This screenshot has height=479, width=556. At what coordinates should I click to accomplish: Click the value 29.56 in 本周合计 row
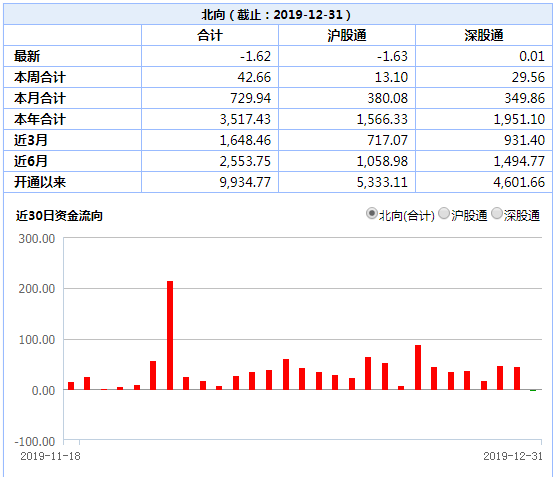coord(528,77)
